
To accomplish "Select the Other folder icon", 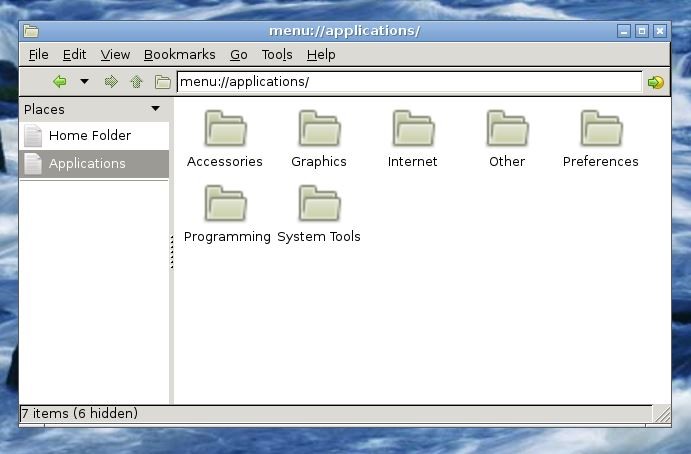I will click(x=507, y=128).
